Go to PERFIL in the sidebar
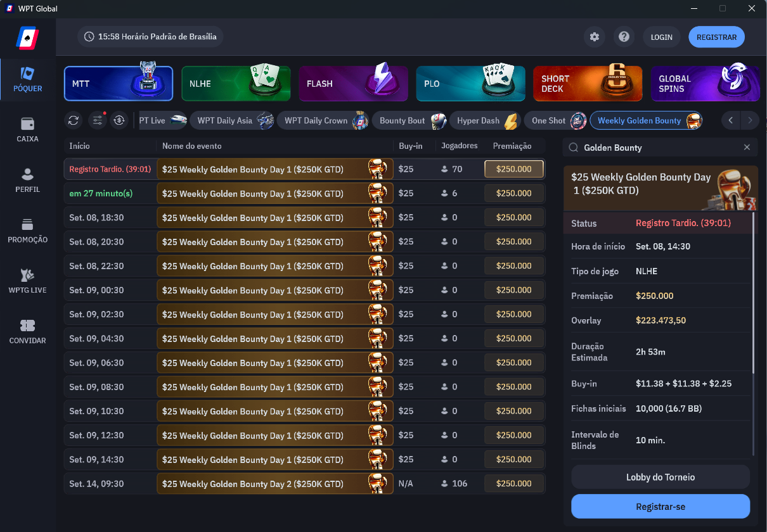Viewport: 767px width, 532px height. tap(27, 180)
